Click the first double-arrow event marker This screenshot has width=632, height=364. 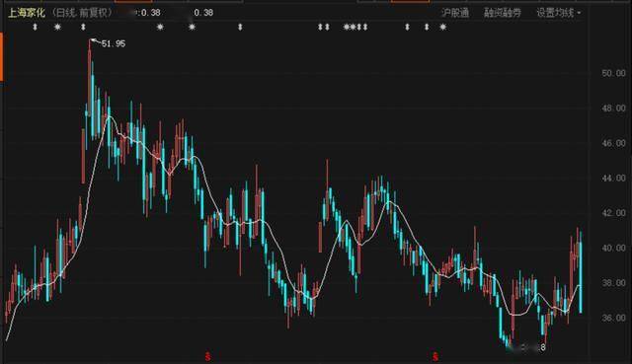(36, 27)
